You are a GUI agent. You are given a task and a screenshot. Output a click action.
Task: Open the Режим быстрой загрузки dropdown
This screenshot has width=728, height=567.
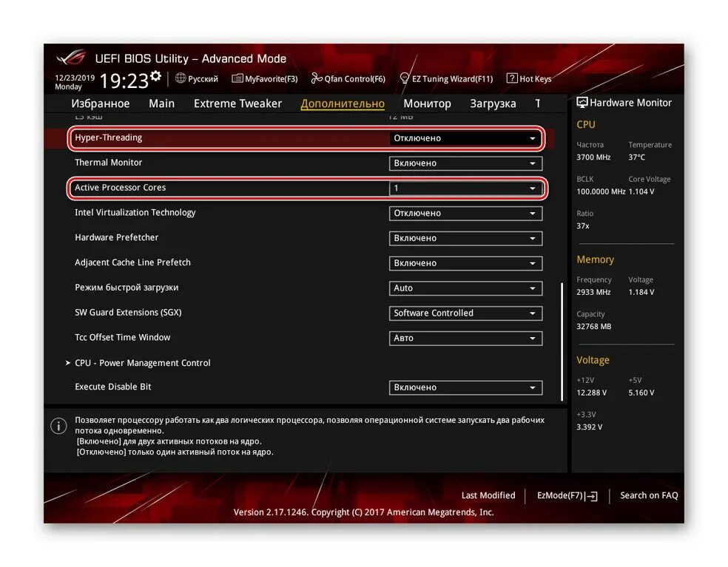465,288
